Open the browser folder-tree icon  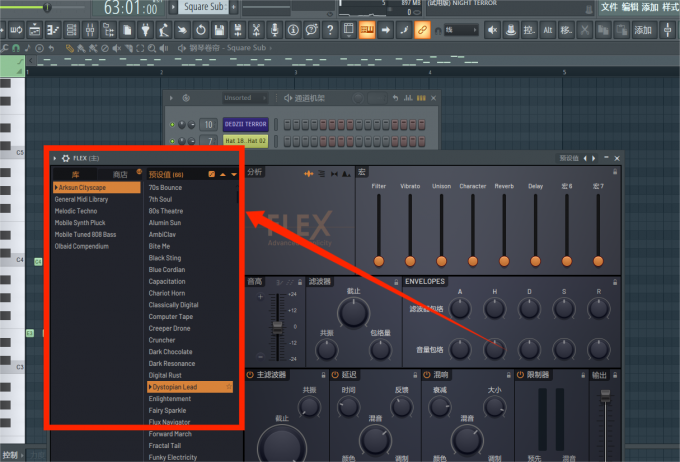click(108, 30)
